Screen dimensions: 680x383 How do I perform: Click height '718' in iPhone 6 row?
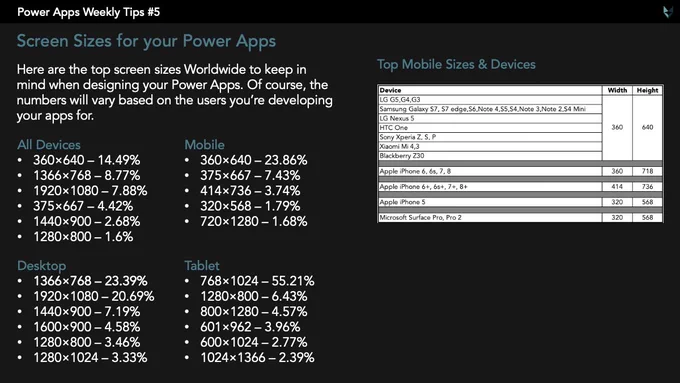tap(647, 171)
